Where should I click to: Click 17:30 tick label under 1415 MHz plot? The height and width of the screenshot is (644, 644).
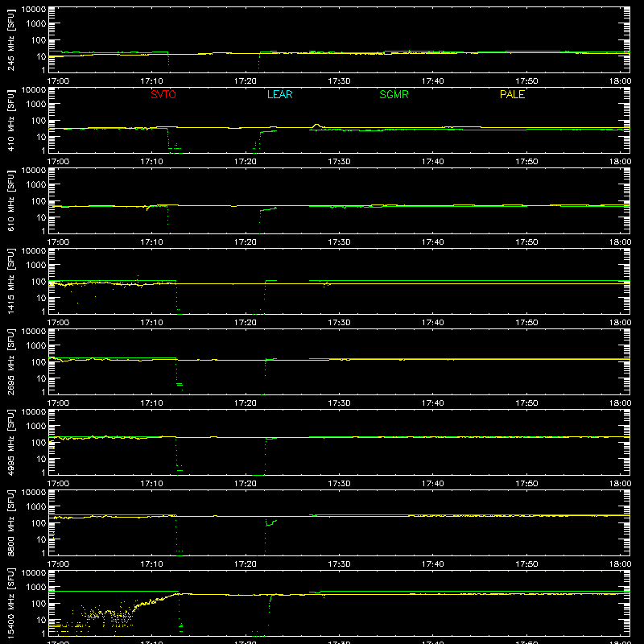[339, 323]
